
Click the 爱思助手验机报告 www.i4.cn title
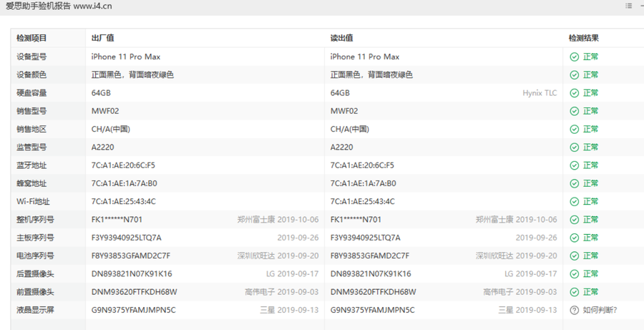[x=59, y=6]
